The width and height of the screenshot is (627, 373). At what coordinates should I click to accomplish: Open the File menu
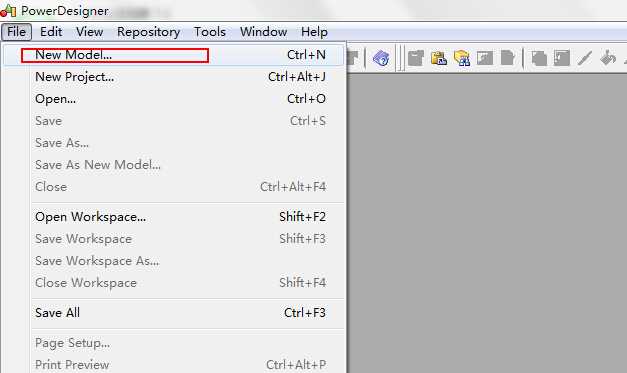pos(16,32)
